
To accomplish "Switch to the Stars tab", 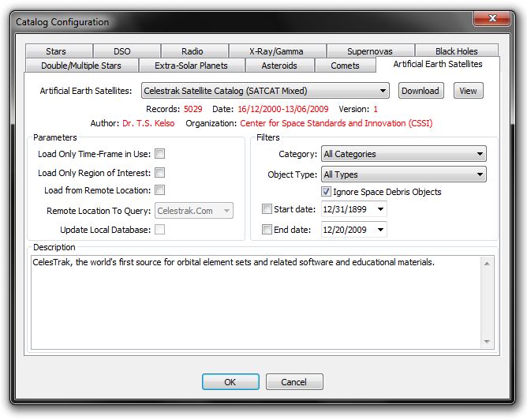I will (x=56, y=51).
